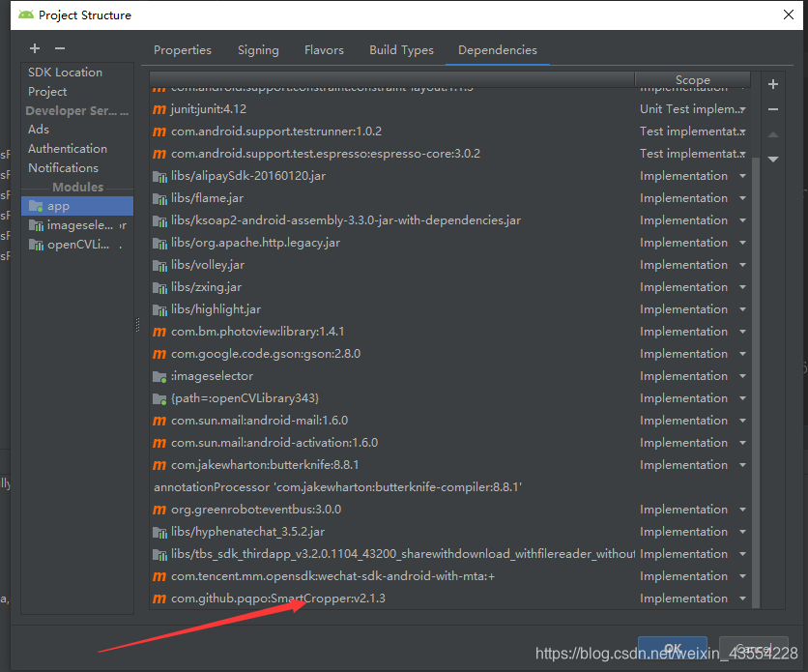Open scope dropdown for libs/volley.jar

742,265
